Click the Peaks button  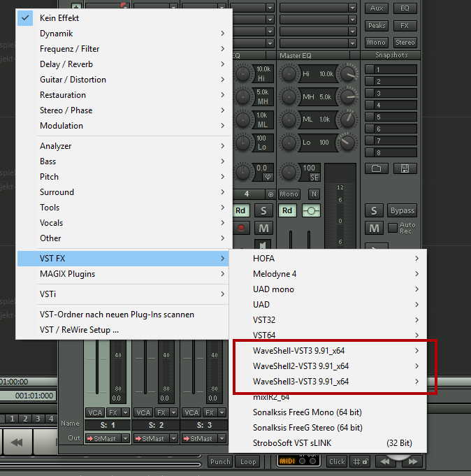(x=377, y=25)
